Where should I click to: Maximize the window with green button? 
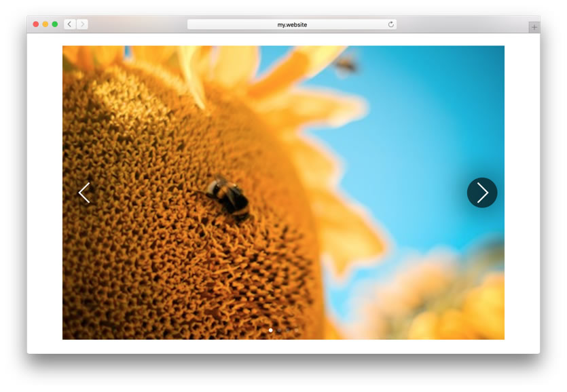pyautogui.click(x=55, y=24)
